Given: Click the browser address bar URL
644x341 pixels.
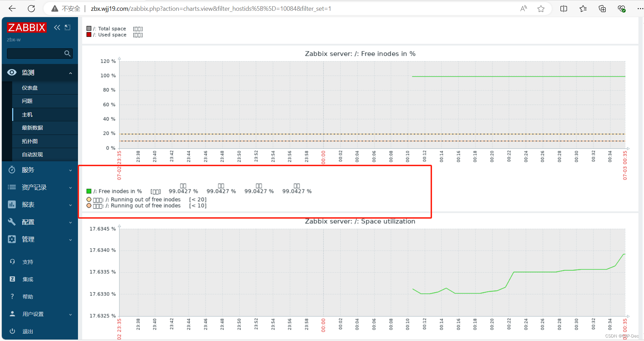Looking at the screenshot, I should point(211,9).
